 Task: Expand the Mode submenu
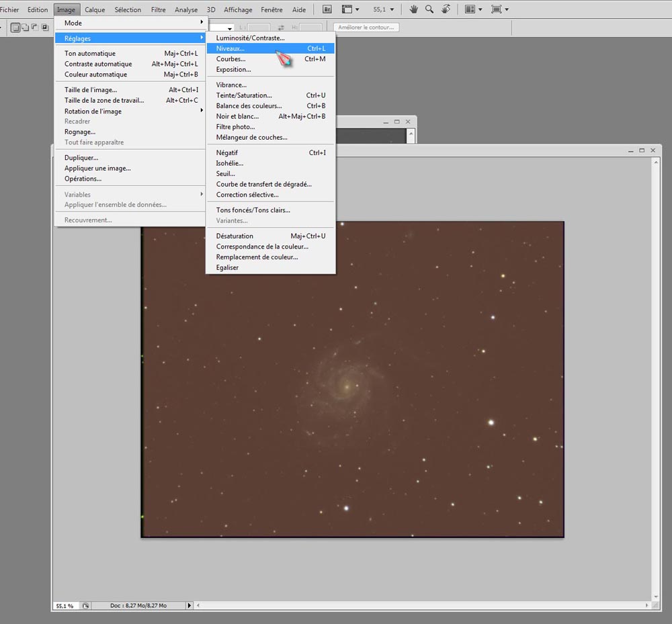131,23
